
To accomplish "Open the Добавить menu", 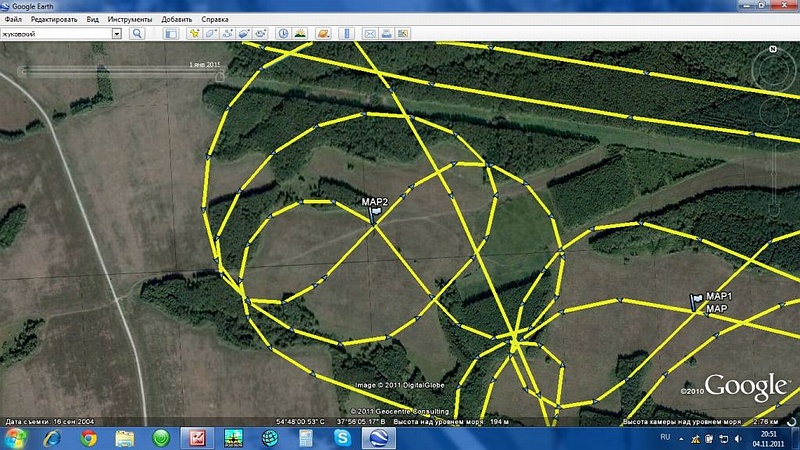I will pos(177,19).
